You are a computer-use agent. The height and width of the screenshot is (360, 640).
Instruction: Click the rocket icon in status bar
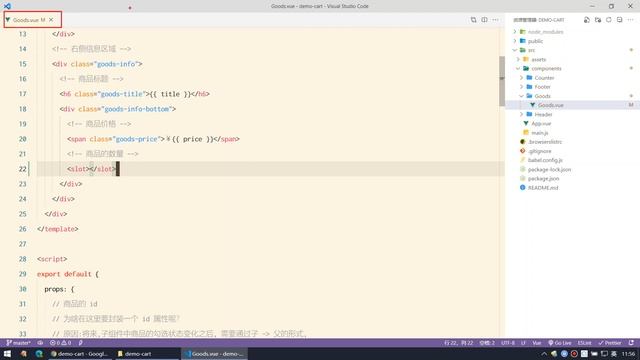(x=80, y=343)
